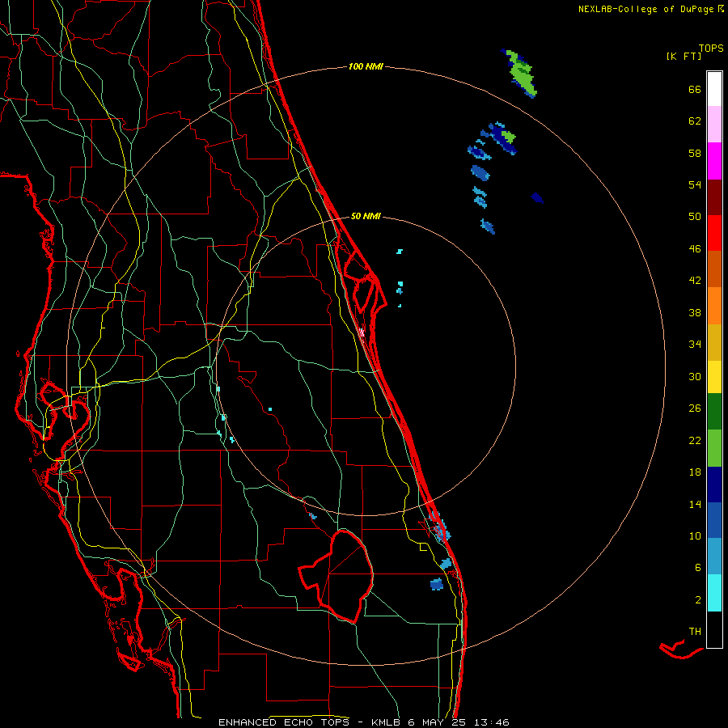Screen dimensions: 728x728
Task: Click the legend value 62
Action: point(695,121)
